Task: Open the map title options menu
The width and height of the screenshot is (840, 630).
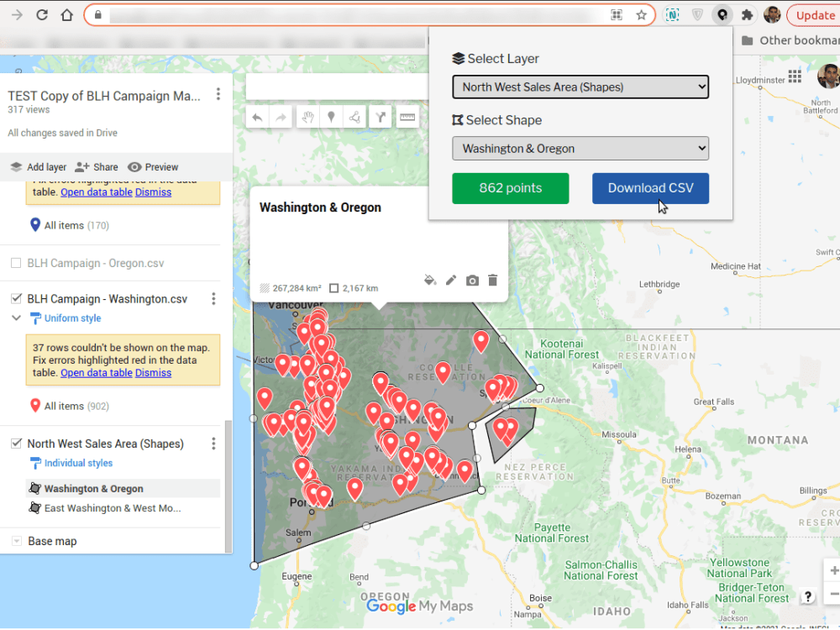Action: 218,94
